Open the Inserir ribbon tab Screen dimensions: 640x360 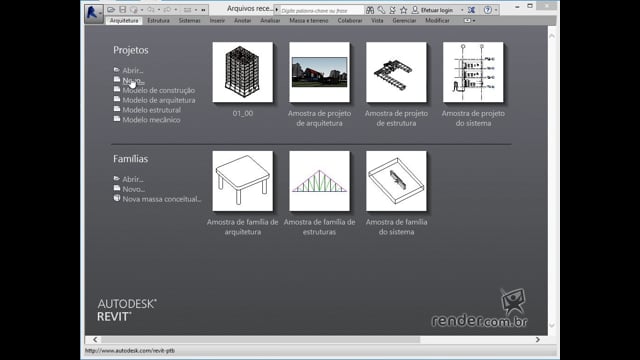coord(217,20)
